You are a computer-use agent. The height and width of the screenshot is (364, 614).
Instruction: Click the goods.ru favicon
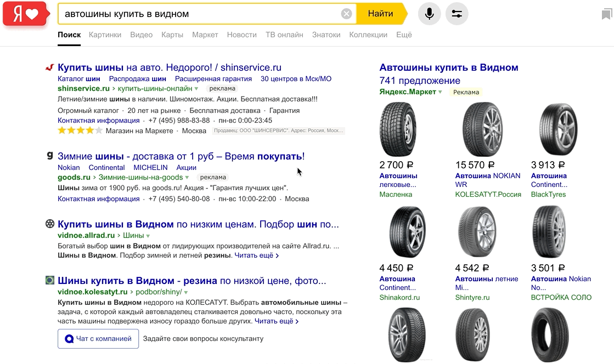pyautogui.click(x=50, y=156)
